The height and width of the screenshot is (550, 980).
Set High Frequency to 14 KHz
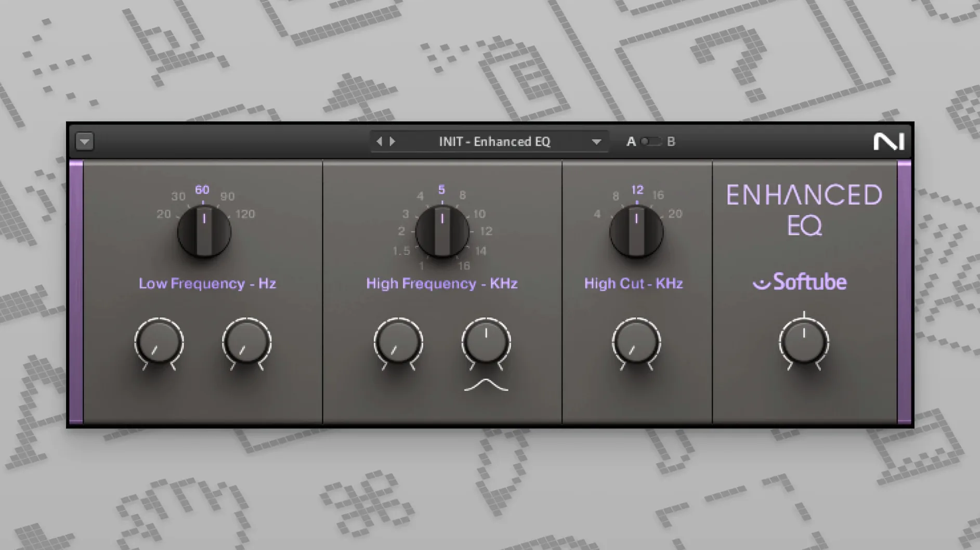481,251
